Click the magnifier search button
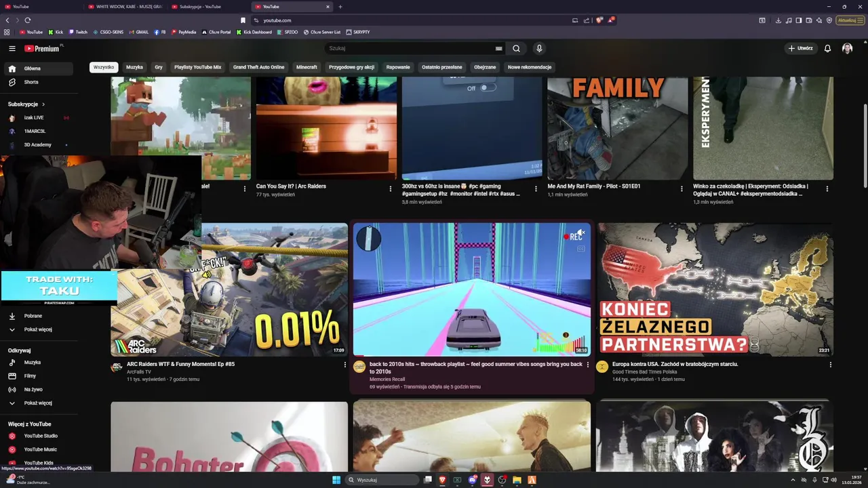This screenshot has height=488, width=868. click(516, 48)
